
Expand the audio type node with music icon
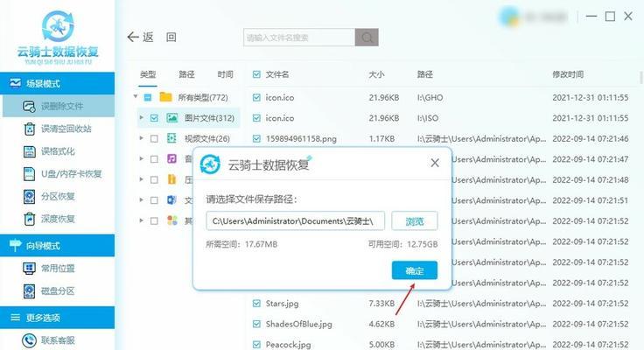tap(141, 158)
